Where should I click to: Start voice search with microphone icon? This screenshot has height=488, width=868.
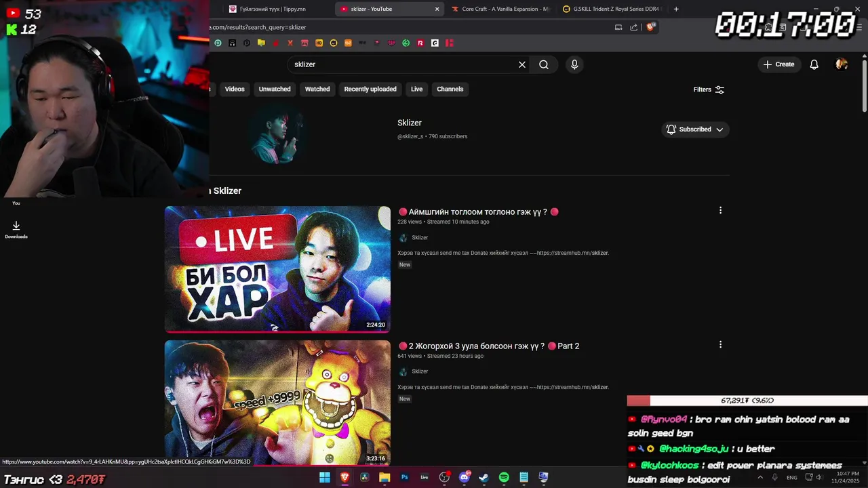pyautogui.click(x=574, y=64)
